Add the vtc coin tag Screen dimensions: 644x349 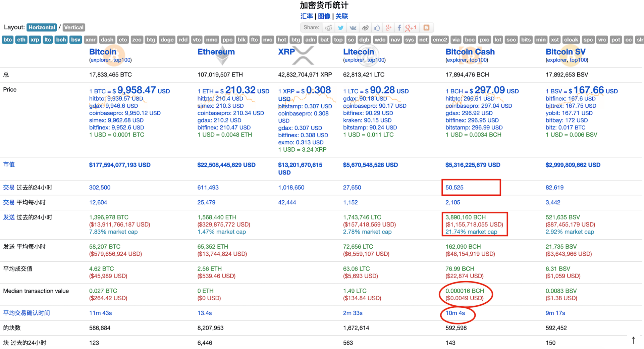pos(197,40)
